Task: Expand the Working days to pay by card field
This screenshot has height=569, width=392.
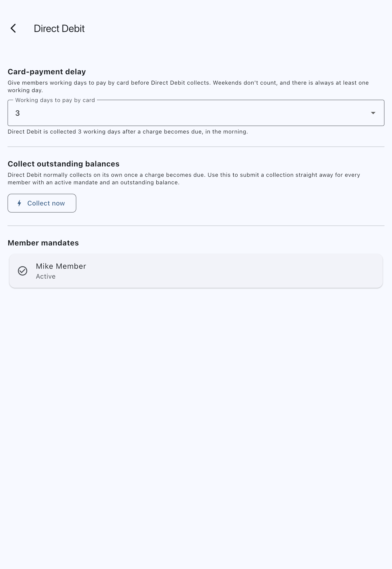Action: (196, 113)
